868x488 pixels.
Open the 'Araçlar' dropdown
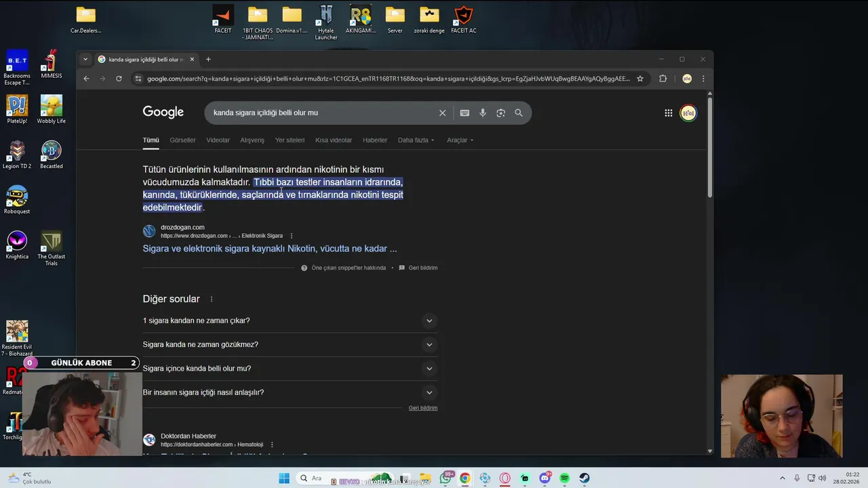coord(460,140)
